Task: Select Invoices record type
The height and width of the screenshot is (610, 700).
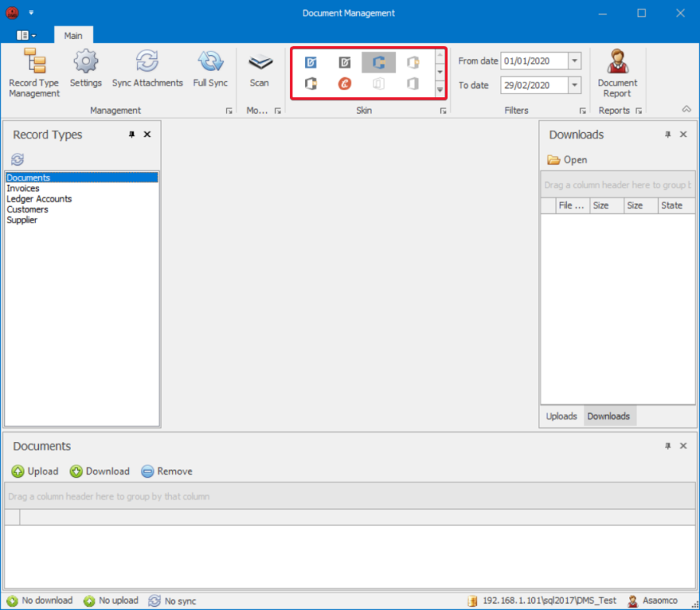Action: pos(23,188)
